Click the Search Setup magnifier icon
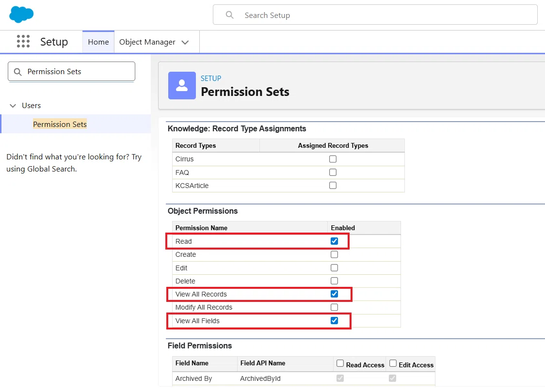Viewport: 545px width, 392px height. (x=230, y=15)
